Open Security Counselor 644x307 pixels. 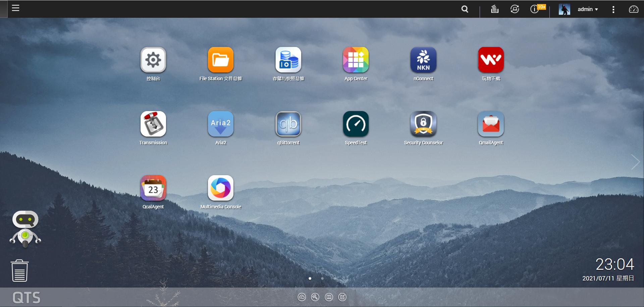click(x=423, y=124)
